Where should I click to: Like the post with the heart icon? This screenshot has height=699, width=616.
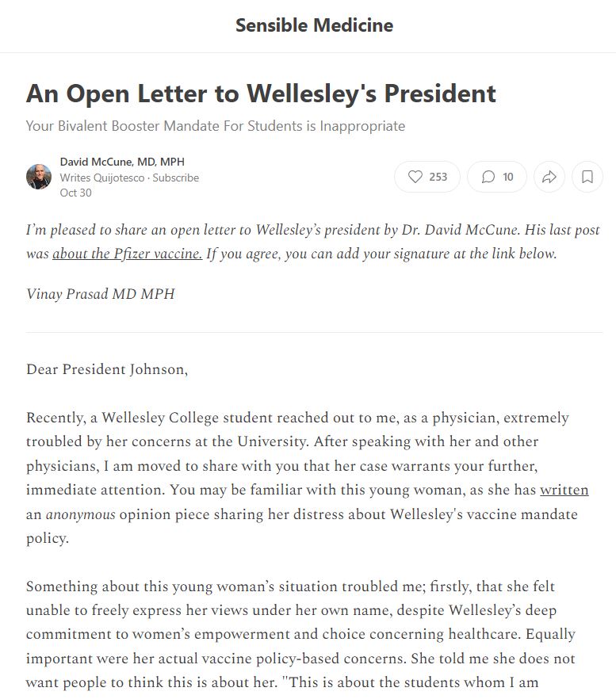tap(427, 177)
